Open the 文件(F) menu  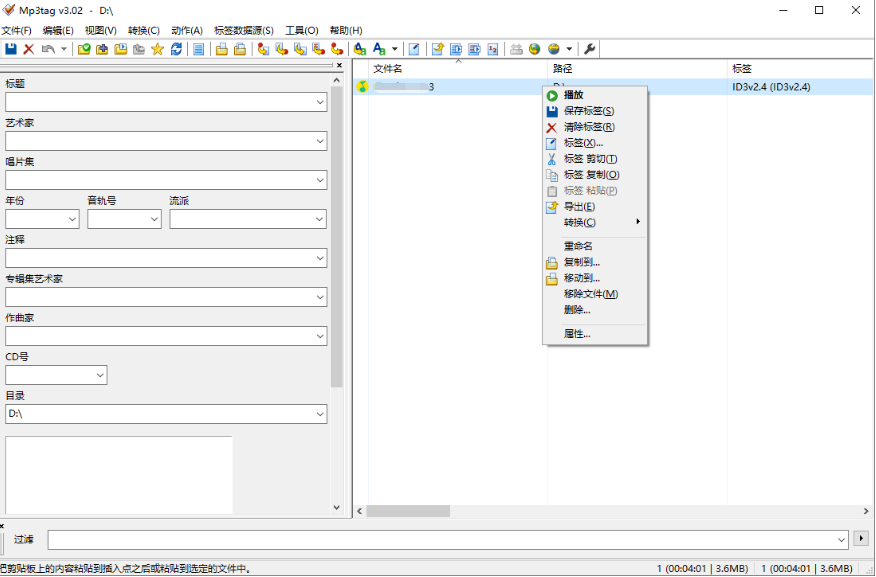17,31
